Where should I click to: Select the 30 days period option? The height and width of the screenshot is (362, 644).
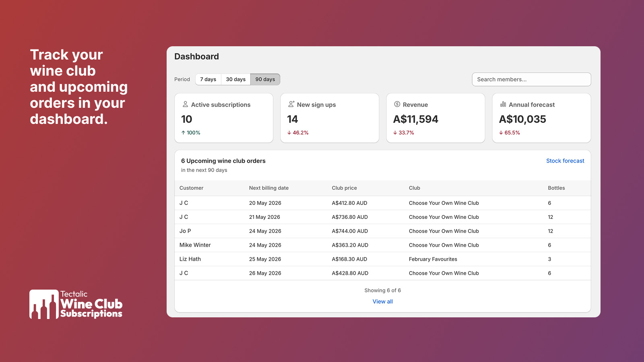click(x=235, y=79)
